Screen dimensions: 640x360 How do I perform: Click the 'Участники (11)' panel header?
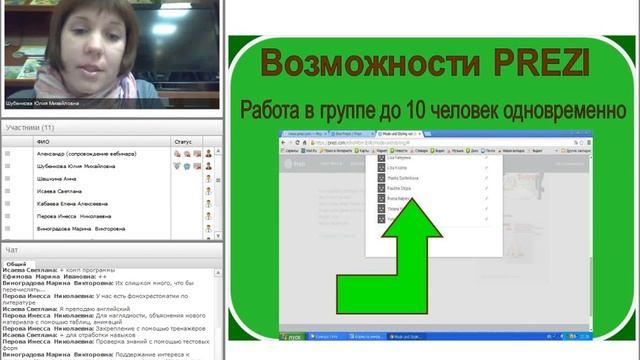pyautogui.click(x=112, y=128)
